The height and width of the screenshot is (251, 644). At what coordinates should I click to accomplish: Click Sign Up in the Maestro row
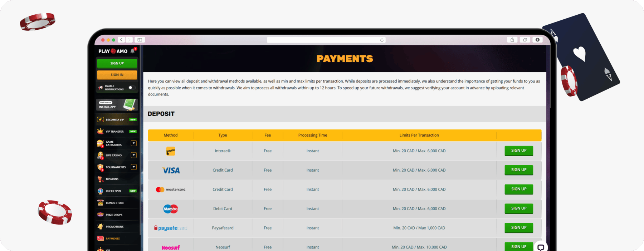click(x=519, y=208)
